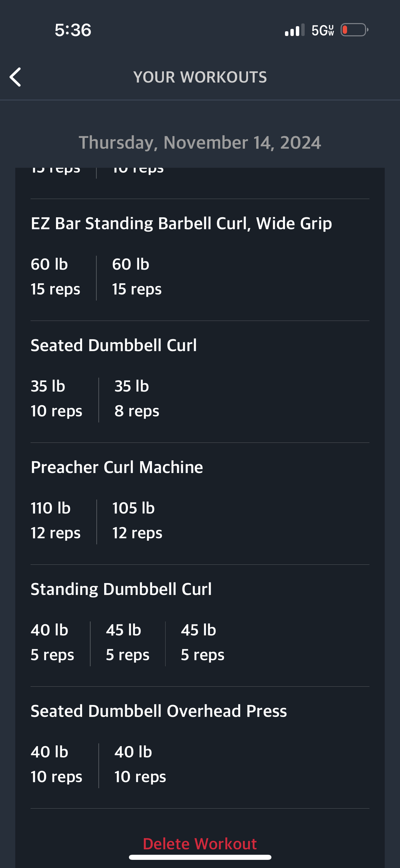Select the 35 lb 10 reps set
This screenshot has width=400, height=868.
[x=56, y=398]
